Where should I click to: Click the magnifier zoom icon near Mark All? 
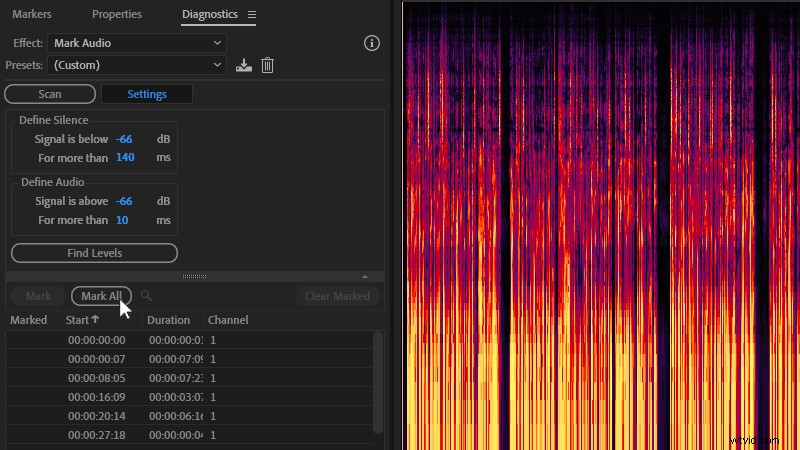coord(146,295)
